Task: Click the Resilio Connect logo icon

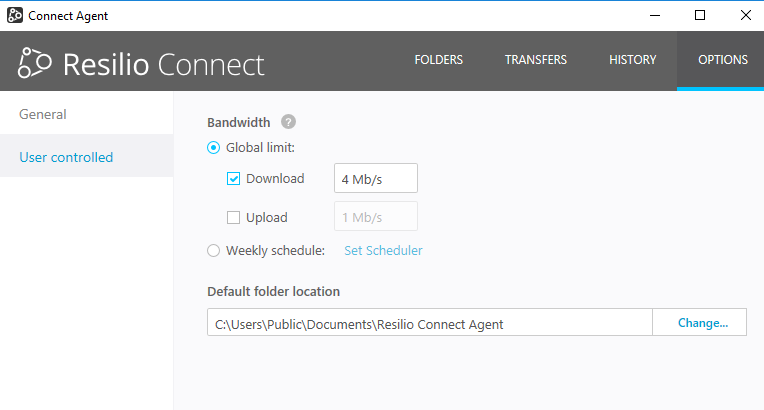Action: tap(36, 62)
